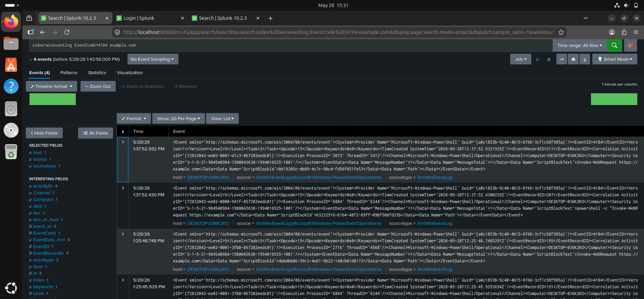This screenshot has width=644, height=299.
Task: Expand the Job menu
Action: 521,59
